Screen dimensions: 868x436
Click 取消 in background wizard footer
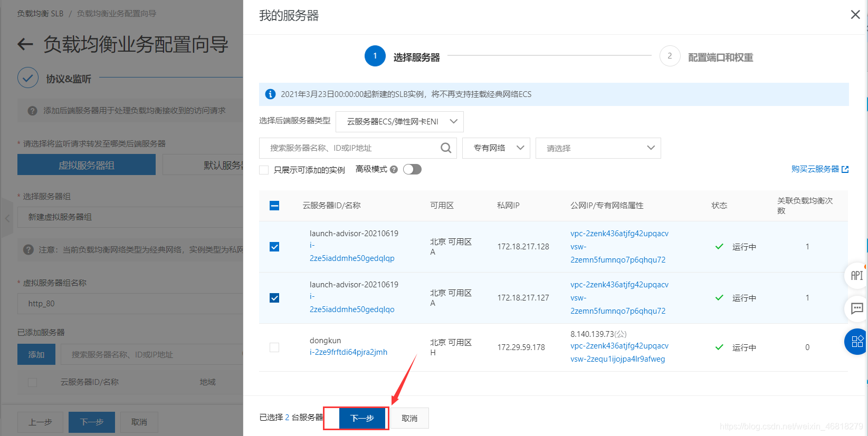[139, 422]
